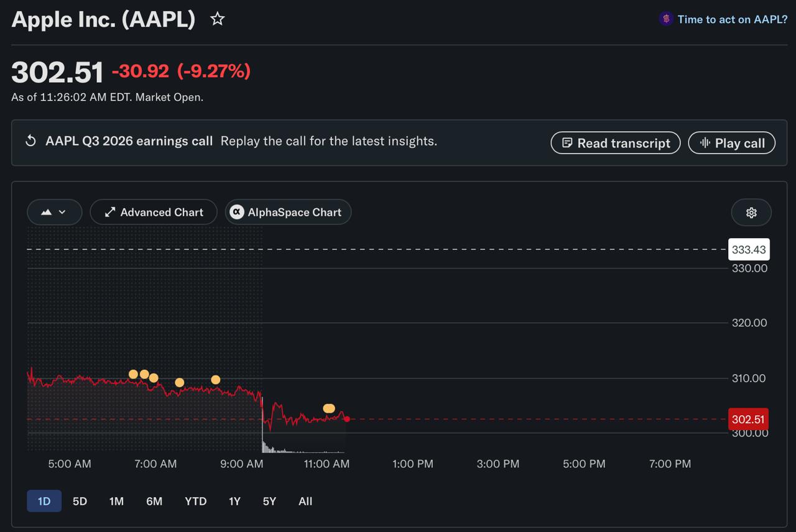Click the event marker above 8:30 AM
This screenshot has height=532, width=796.
216,380
